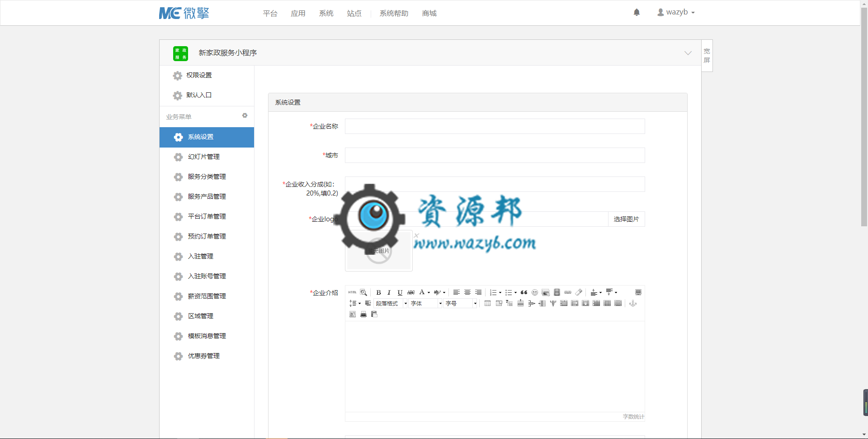
Task: Open 应用 top menu
Action: pos(298,14)
